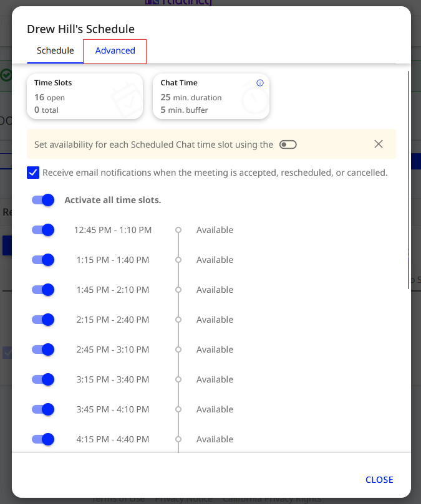
Task: Dismiss the availability banner with the X icon
Action: coord(379,144)
